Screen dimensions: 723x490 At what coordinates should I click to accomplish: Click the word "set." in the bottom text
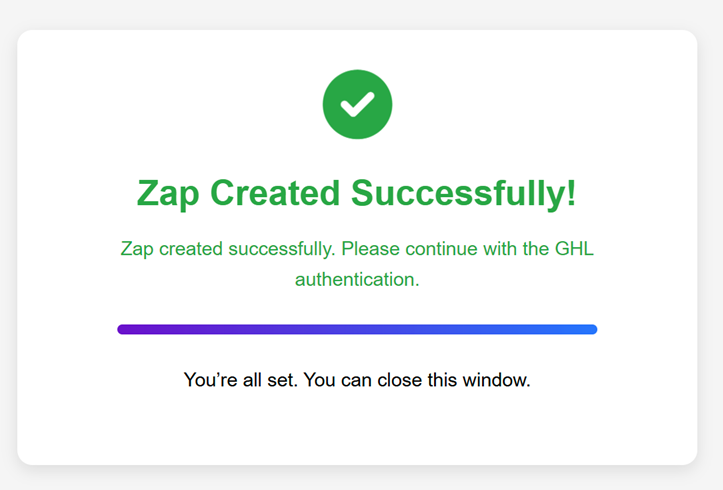click(x=281, y=380)
